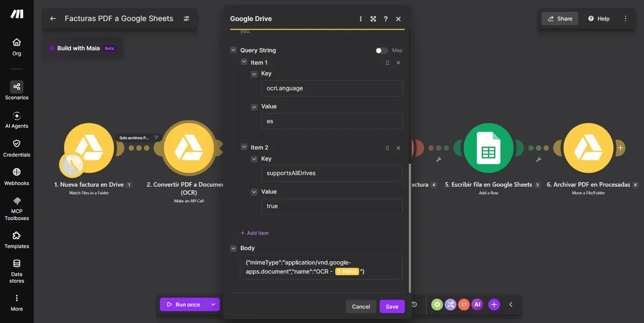Open Webhooks in the sidebar

(17, 177)
